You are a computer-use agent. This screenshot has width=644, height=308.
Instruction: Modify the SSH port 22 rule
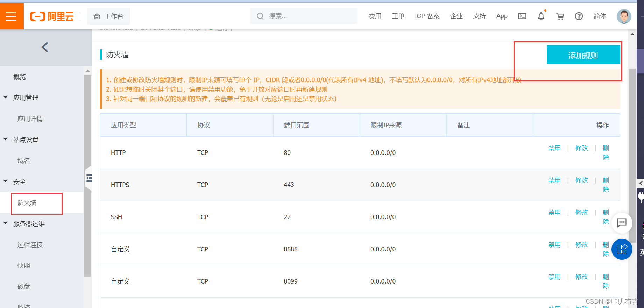(x=582, y=213)
